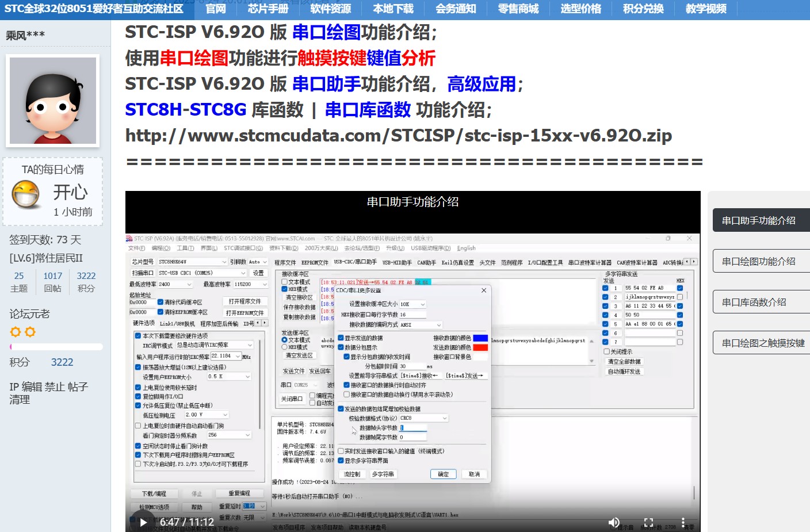Click the STC community site title in header

[x=94, y=9]
